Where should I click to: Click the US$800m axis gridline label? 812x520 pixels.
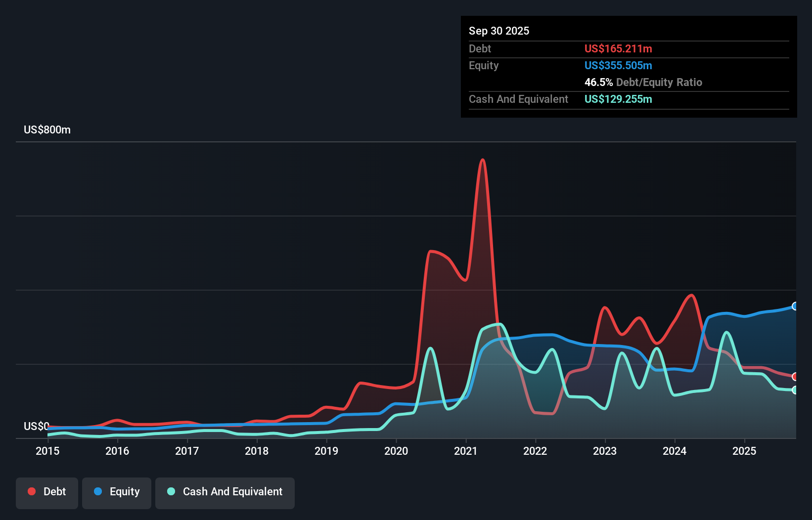[x=47, y=130]
